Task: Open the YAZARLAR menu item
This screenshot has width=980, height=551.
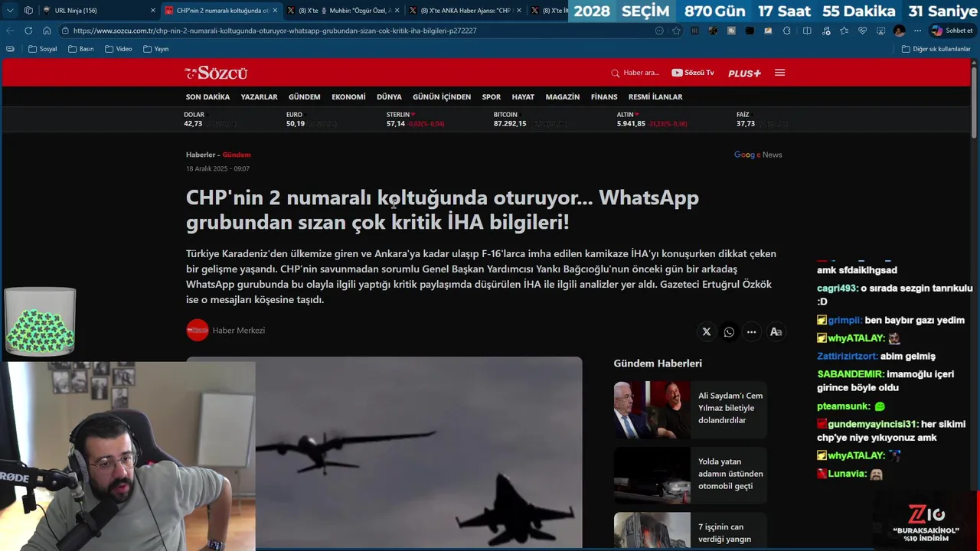Action: pyautogui.click(x=259, y=97)
